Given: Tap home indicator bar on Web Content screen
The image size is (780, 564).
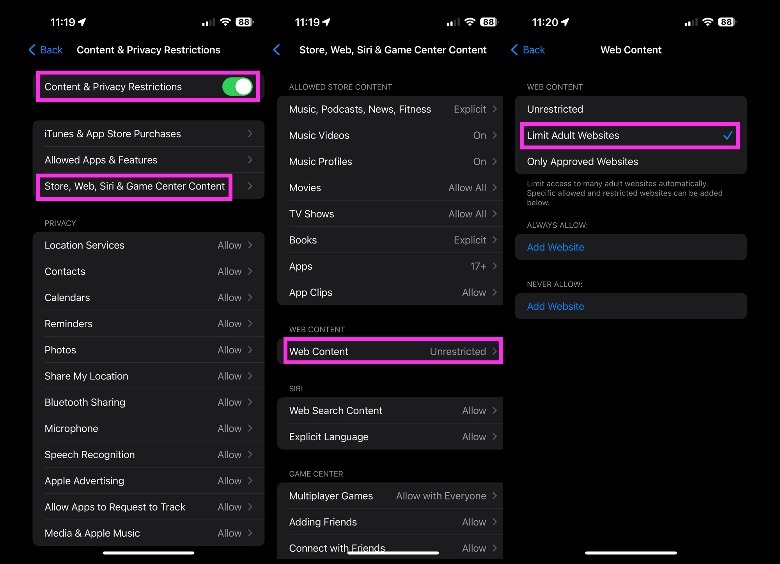Looking at the screenshot, I should (631, 553).
